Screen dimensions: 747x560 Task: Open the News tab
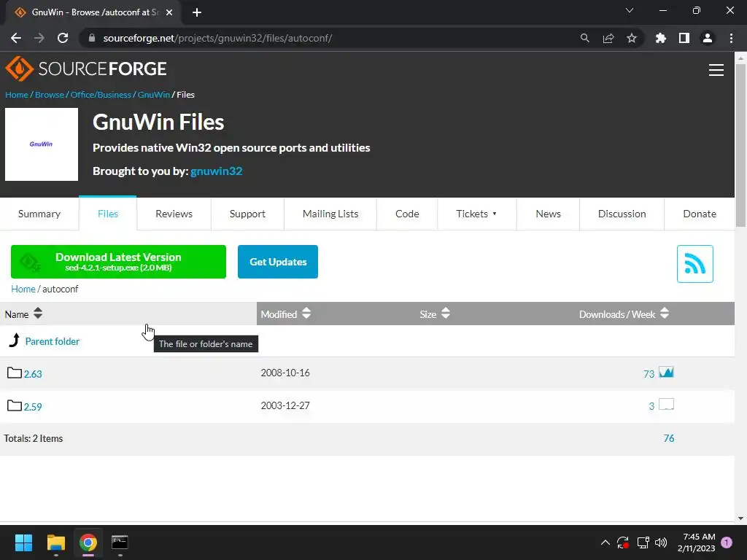coord(548,214)
